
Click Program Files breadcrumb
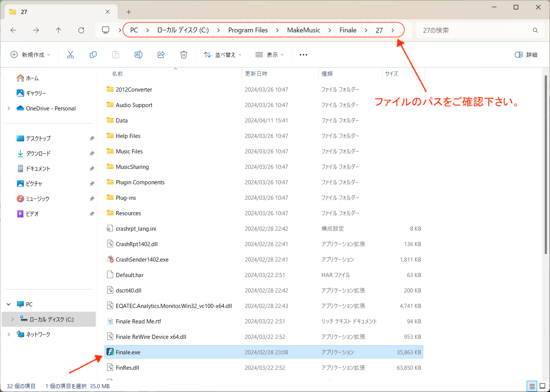pyautogui.click(x=248, y=30)
